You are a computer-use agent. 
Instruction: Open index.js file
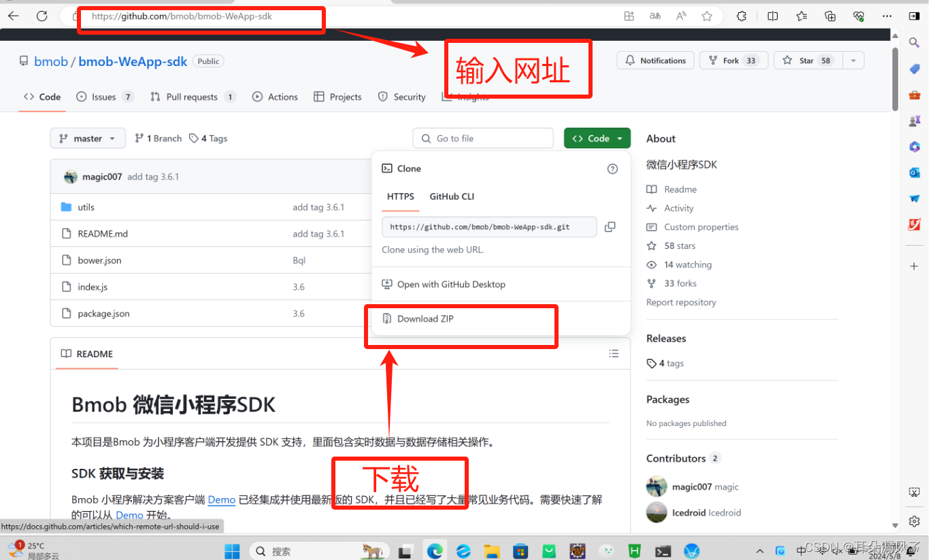(93, 287)
